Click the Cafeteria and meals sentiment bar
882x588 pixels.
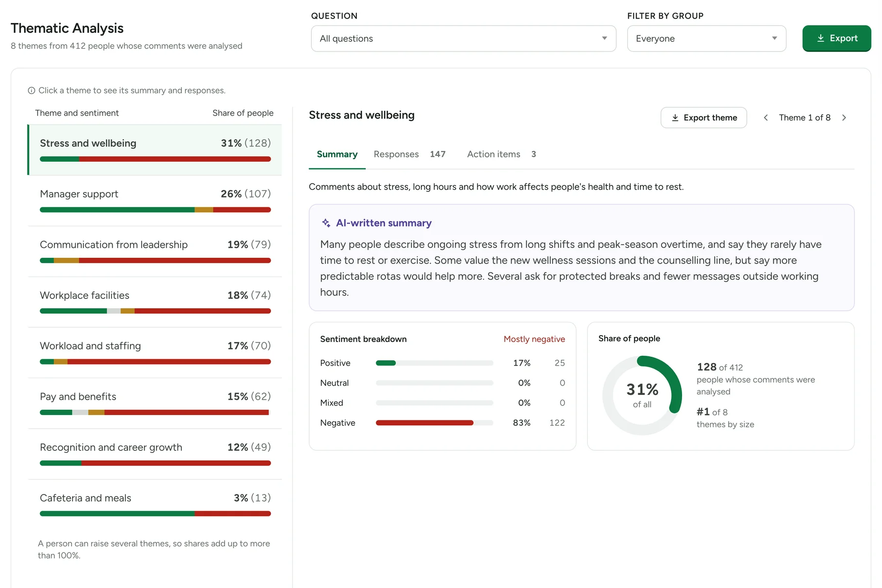coord(155,514)
